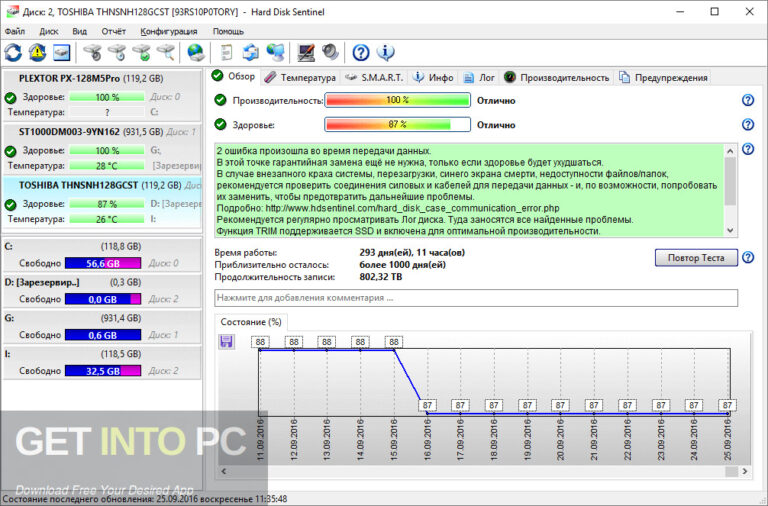Screen dimensions: 768x506
Task: Open the Предупреждения tab
Action: pyautogui.click(x=664, y=77)
